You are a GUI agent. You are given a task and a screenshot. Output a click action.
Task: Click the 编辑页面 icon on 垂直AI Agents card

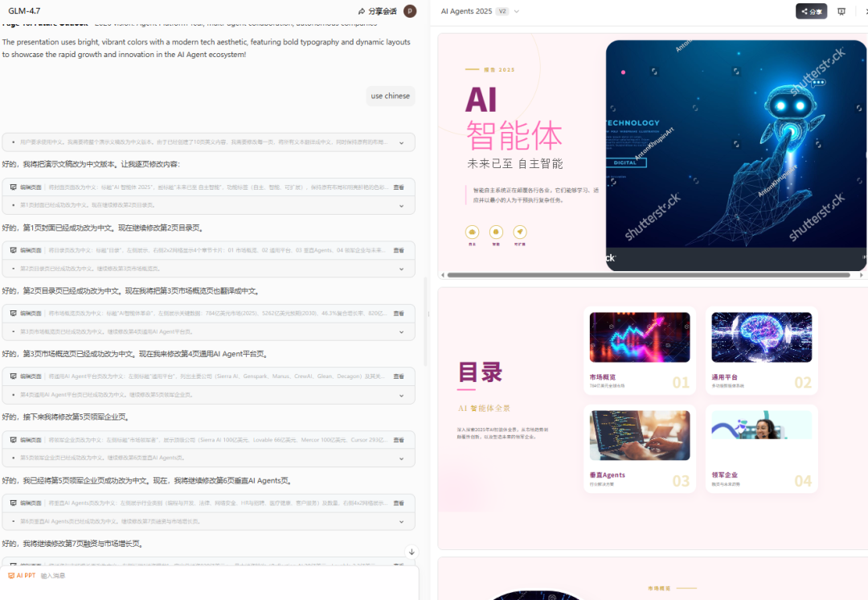pos(14,503)
